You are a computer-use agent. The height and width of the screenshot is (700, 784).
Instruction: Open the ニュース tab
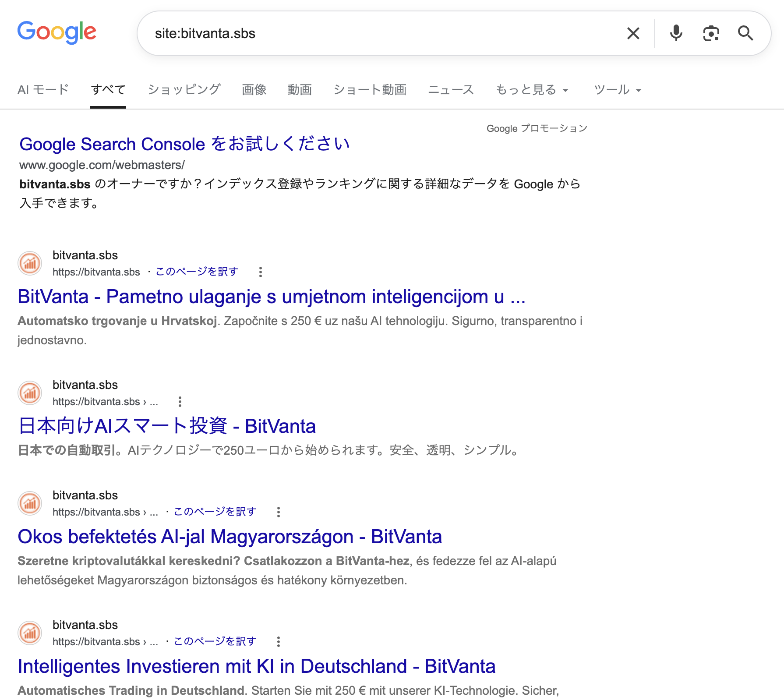point(451,90)
